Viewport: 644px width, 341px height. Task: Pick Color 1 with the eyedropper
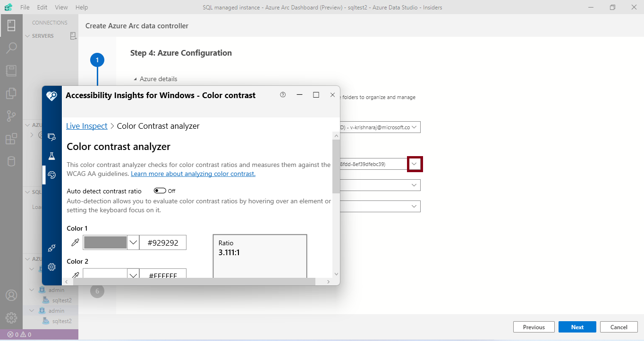pos(74,242)
